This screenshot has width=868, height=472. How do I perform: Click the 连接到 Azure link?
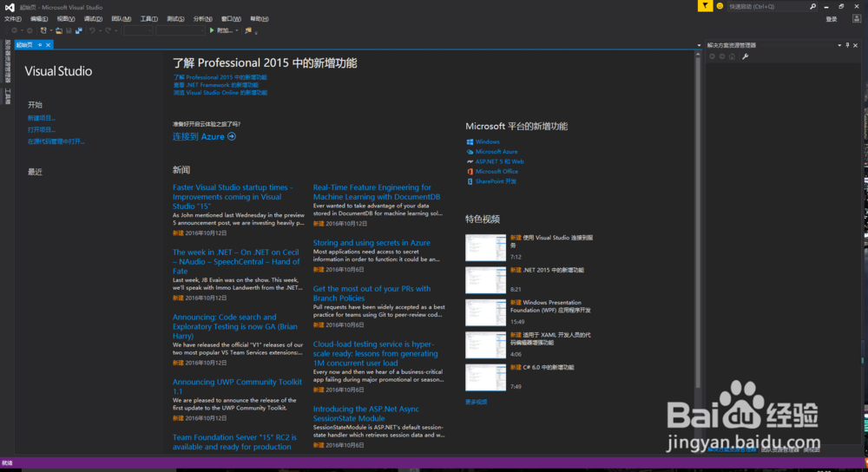pos(198,136)
